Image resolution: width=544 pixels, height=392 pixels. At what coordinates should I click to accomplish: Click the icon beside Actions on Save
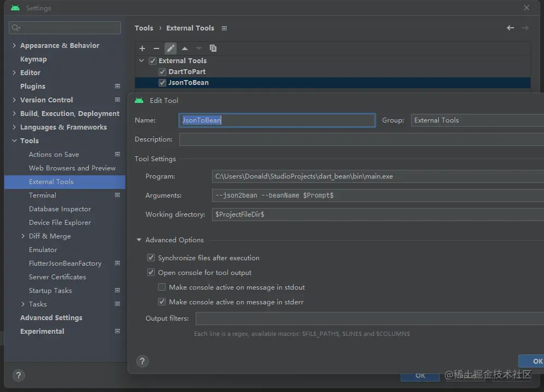click(x=117, y=154)
